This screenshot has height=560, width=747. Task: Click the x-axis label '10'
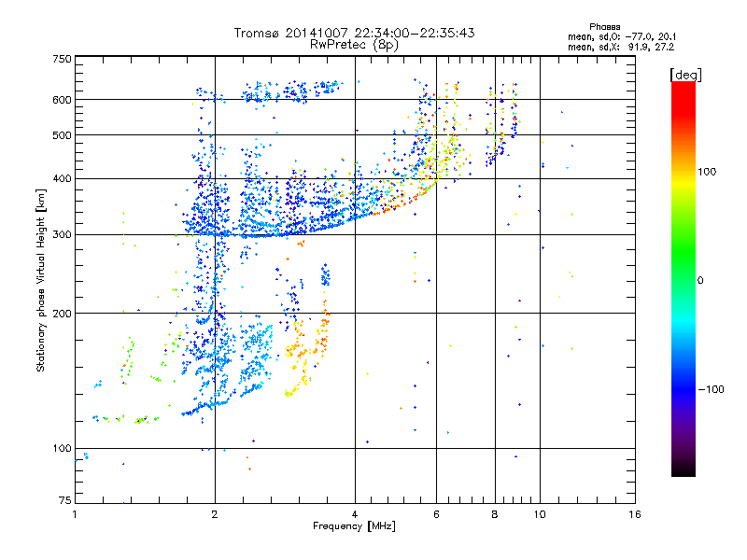(x=540, y=514)
